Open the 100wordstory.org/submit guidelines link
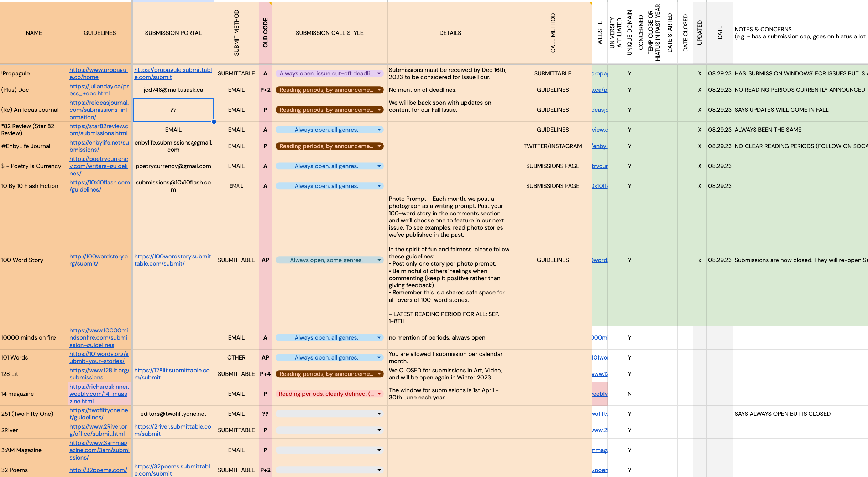The width and height of the screenshot is (868, 477). [99, 260]
